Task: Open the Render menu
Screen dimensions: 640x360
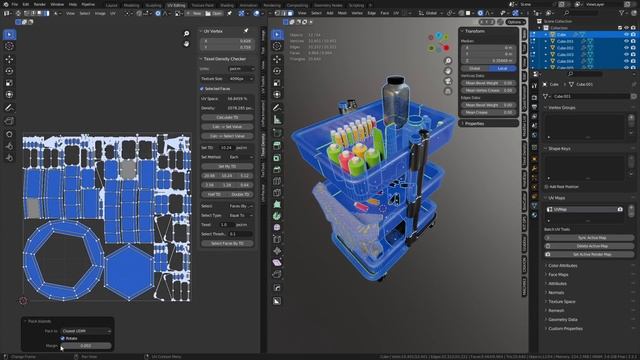Action: pyautogui.click(x=40, y=4)
